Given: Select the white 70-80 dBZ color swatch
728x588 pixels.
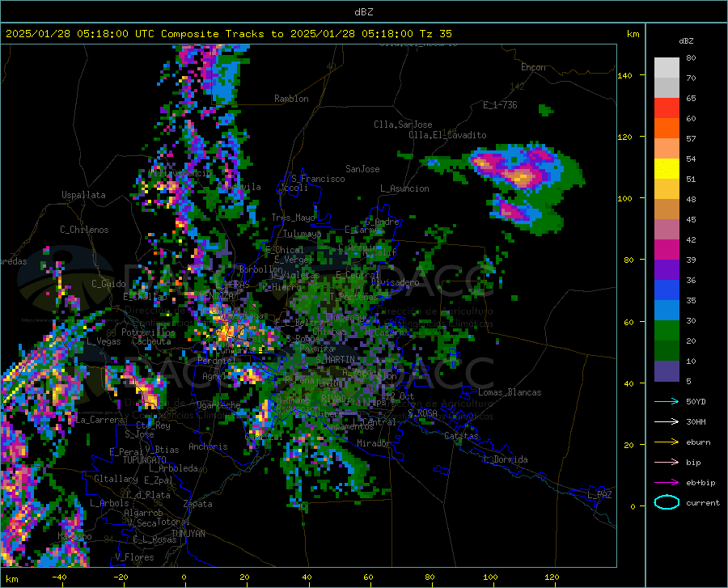Looking at the screenshot, I should coord(667,68).
